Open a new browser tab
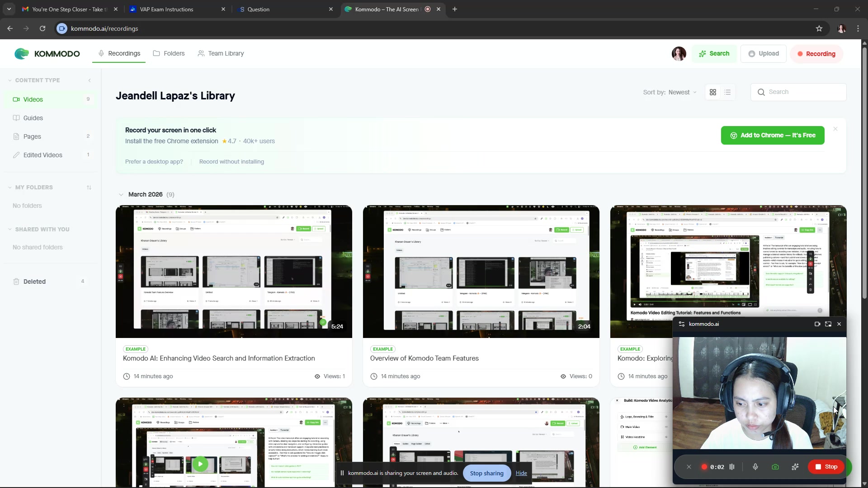The height and width of the screenshot is (488, 868). click(455, 9)
